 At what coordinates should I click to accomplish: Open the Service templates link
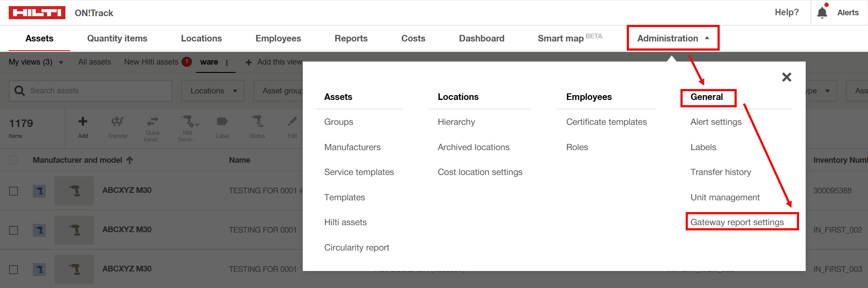click(x=359, y=172)
